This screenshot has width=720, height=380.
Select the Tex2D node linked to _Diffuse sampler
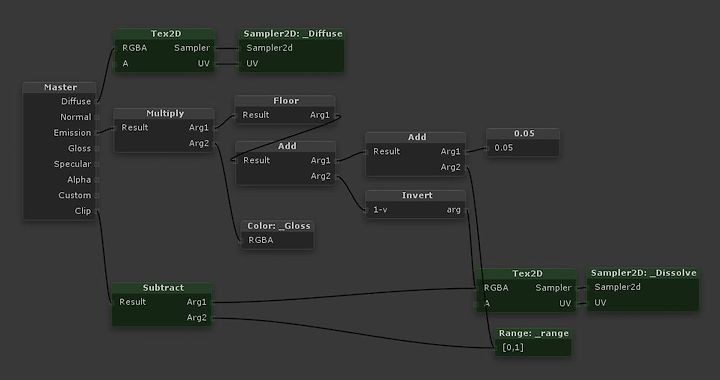click(165, 34)
